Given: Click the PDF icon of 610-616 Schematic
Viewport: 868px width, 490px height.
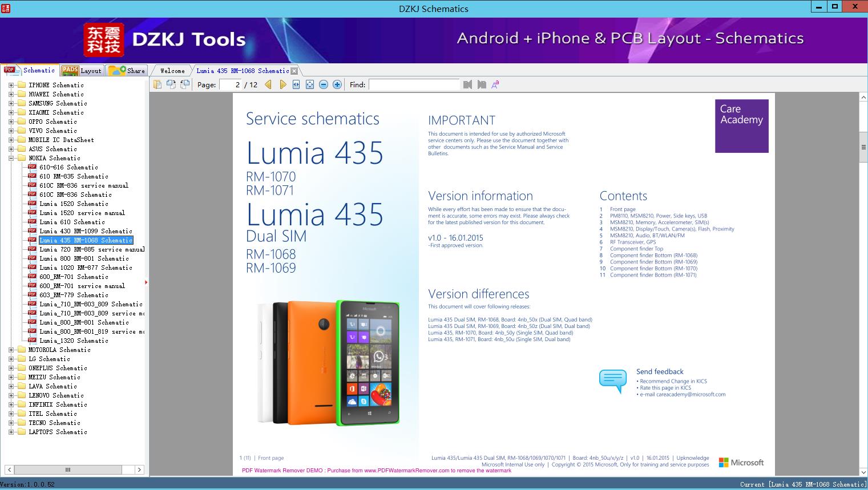Looking at the screenshot, I should pyautogui.click(x=33, y=167).
